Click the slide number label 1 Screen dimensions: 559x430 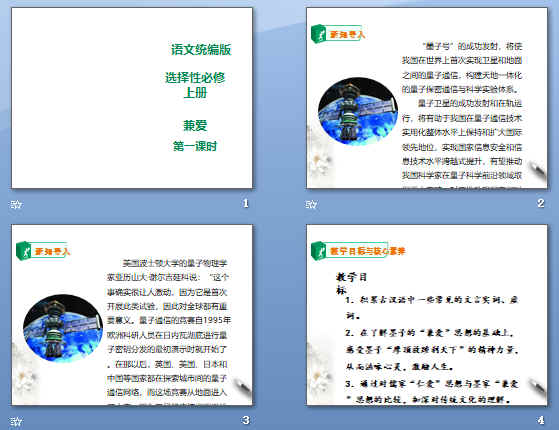pos(246,203)
